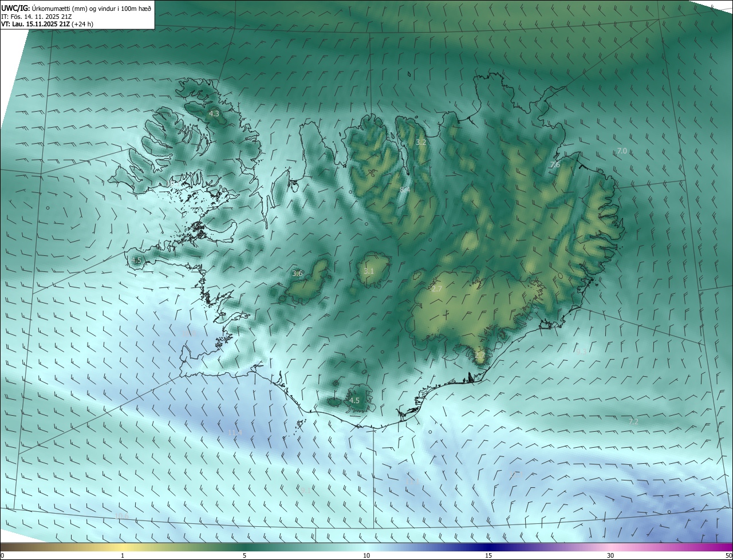
Task: Select the 'IT: Fös. 14. 11. 2025 21Z' line
Action: [37, 17]
